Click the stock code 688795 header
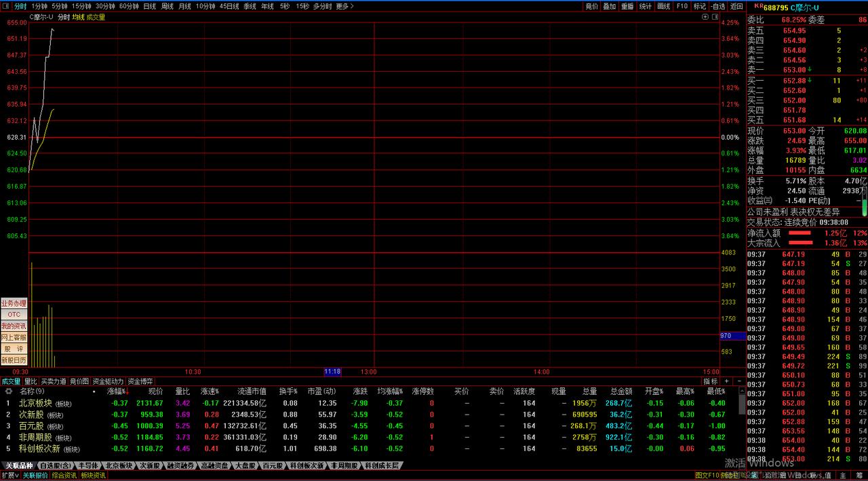 pos(775,7)
